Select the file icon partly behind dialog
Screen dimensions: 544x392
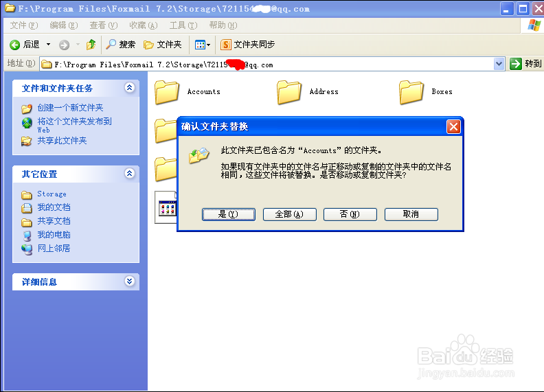tap(166, 207)
